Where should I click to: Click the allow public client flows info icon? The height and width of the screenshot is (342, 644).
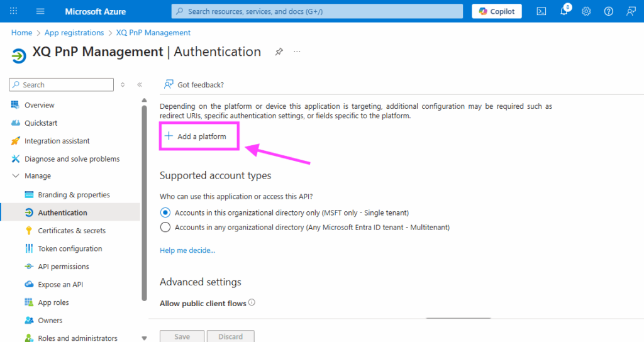point(252,303)
